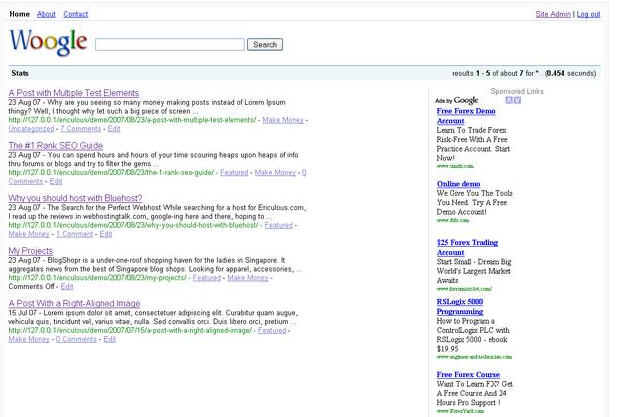Open Featured category of My Projects post

(207, 278)
